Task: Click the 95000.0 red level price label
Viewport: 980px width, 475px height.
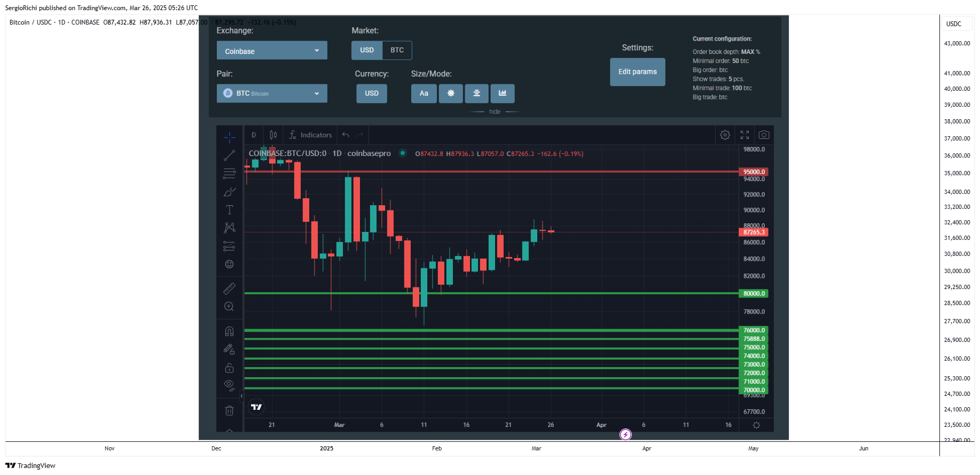Action: point(754,172)
